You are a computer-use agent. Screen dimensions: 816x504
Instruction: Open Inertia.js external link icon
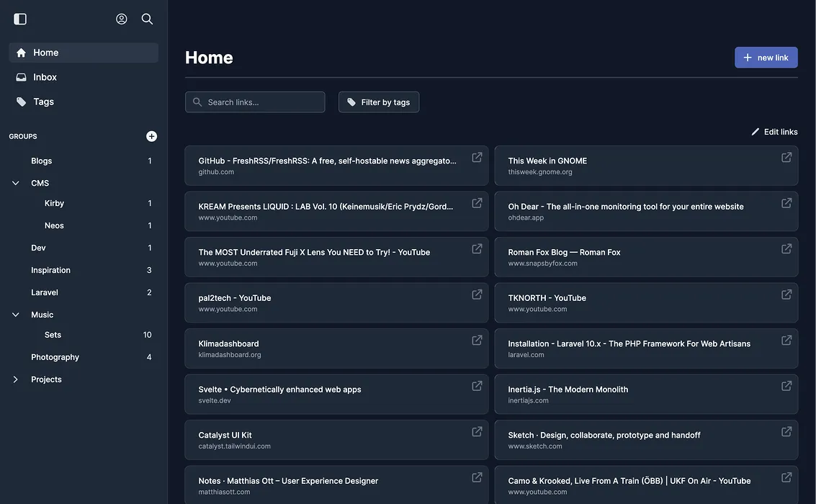coord(786,387)
